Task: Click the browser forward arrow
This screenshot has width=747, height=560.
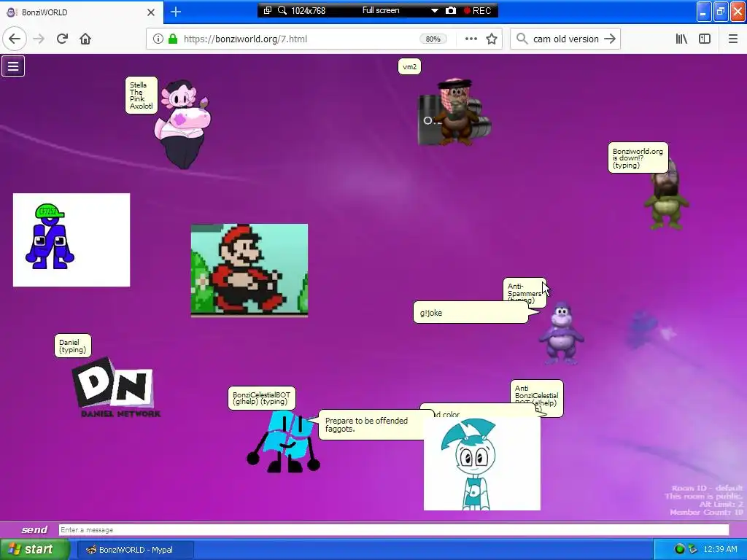Action: coord(39,39)
